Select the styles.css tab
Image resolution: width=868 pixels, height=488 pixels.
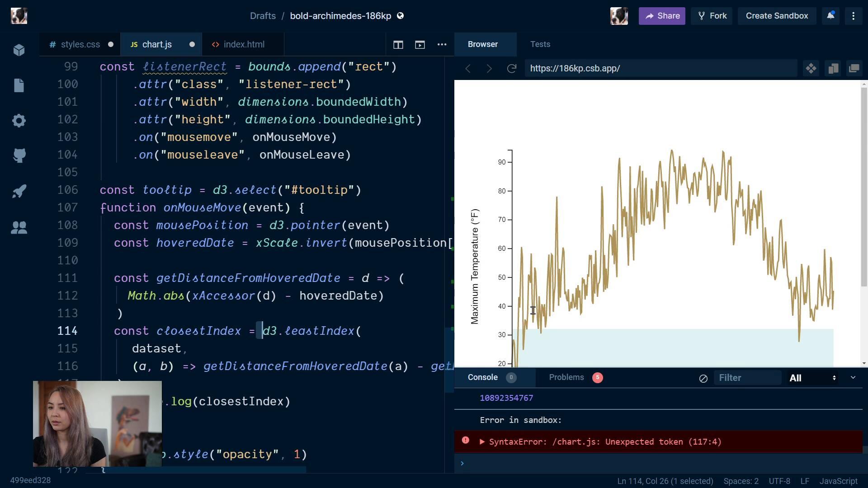click(x=80, y=44)
